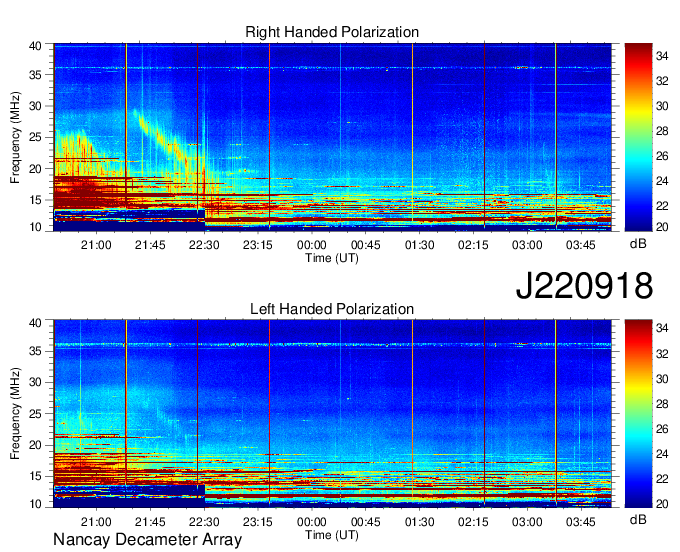Click 'Time (UT)' axis label under bottom plot

tap(332, 535)
